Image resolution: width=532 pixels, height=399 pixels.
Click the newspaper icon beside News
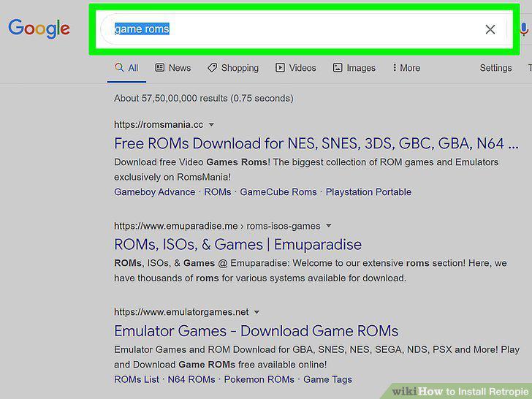[x=160, y=67]
